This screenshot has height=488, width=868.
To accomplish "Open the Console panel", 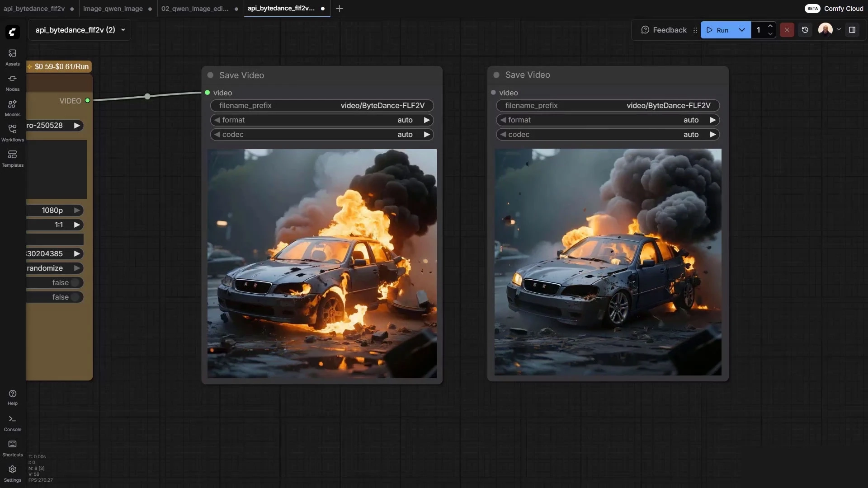I will coord(12,423).
